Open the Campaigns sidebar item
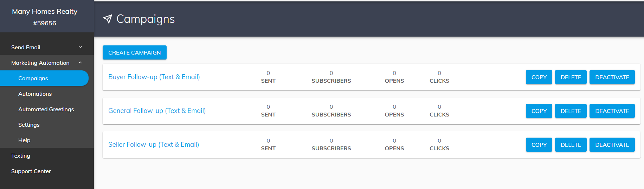The height and width of the screenshot is (189, 644). [x=33, y=78]
